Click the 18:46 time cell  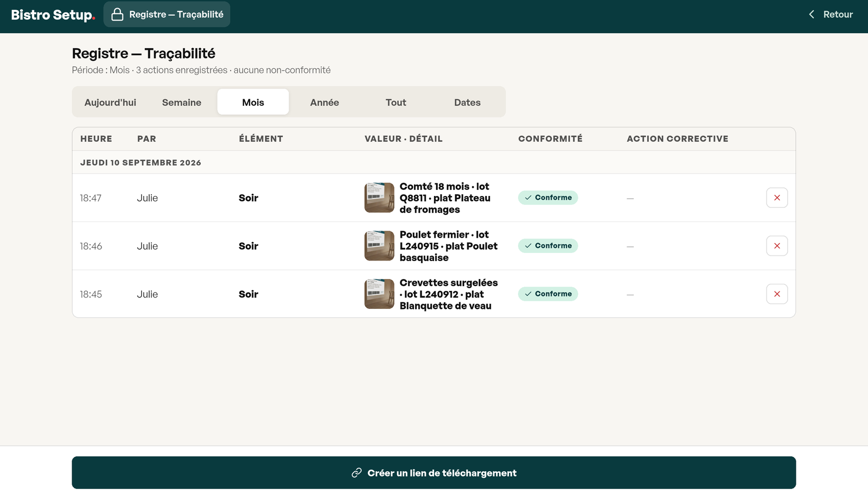91,246
